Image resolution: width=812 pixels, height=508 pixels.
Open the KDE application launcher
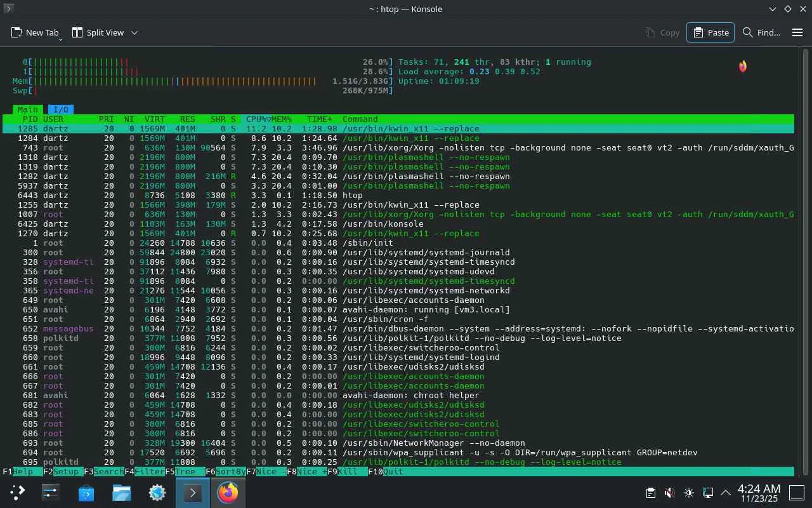click(x=17, y=492)
